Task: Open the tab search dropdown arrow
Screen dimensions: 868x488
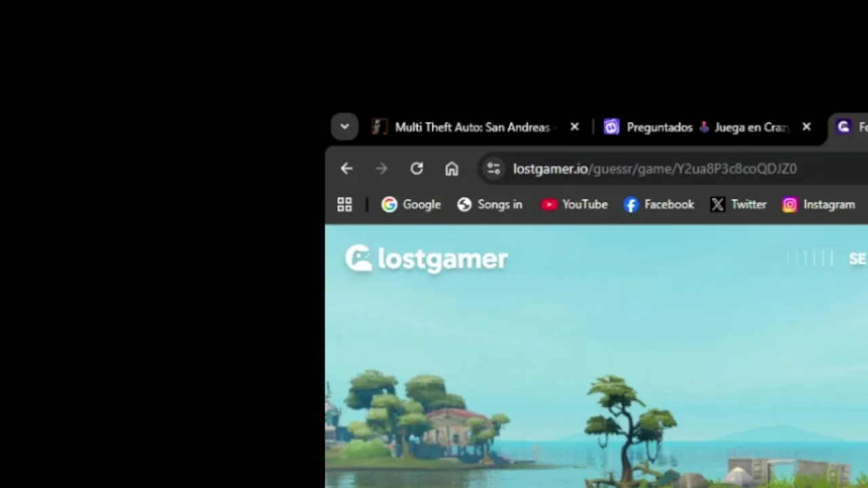Action: point(344,127)
